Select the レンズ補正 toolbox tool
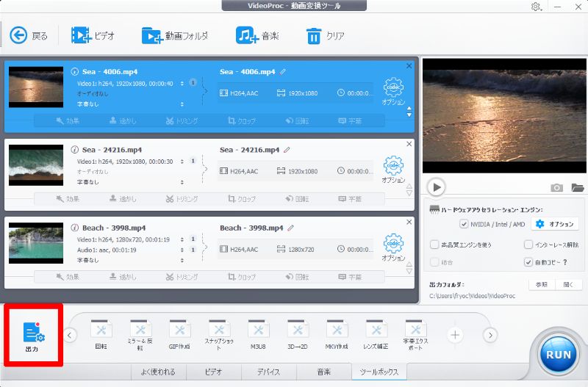The width and height of the screenshot is (588, 387). tap(376, 335)
